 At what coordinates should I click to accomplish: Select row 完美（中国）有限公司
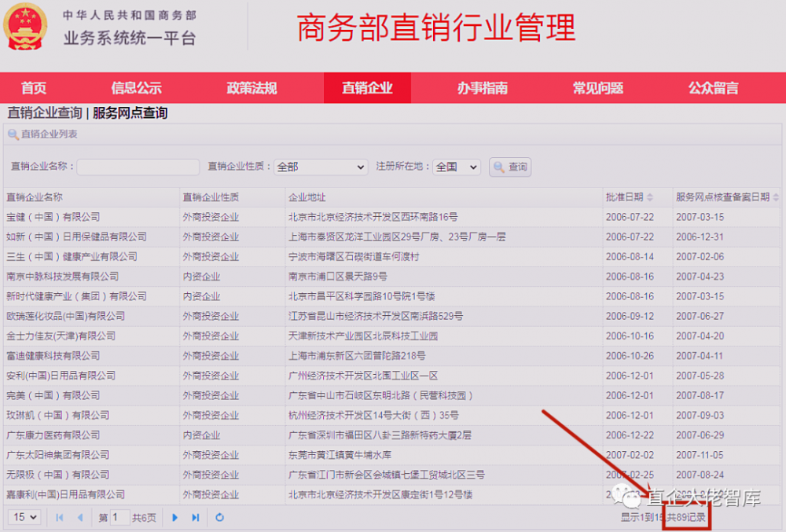pos(392,396)
